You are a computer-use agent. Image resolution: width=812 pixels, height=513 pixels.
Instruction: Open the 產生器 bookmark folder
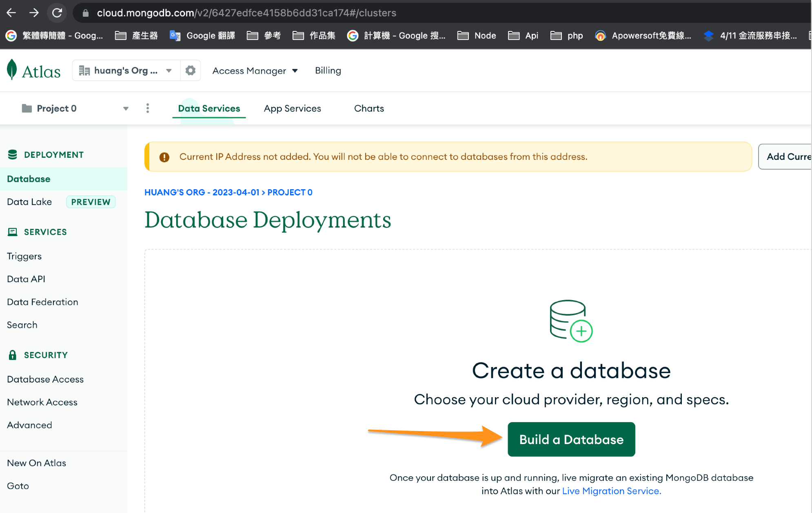[136, 36]
